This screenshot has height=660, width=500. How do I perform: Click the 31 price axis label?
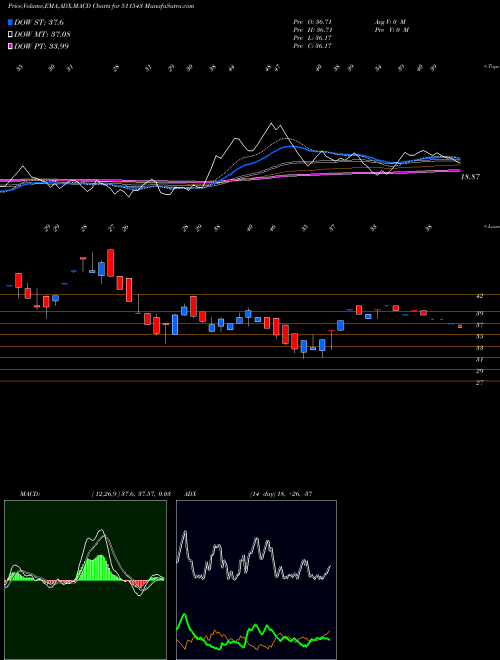tap(479, 360)
